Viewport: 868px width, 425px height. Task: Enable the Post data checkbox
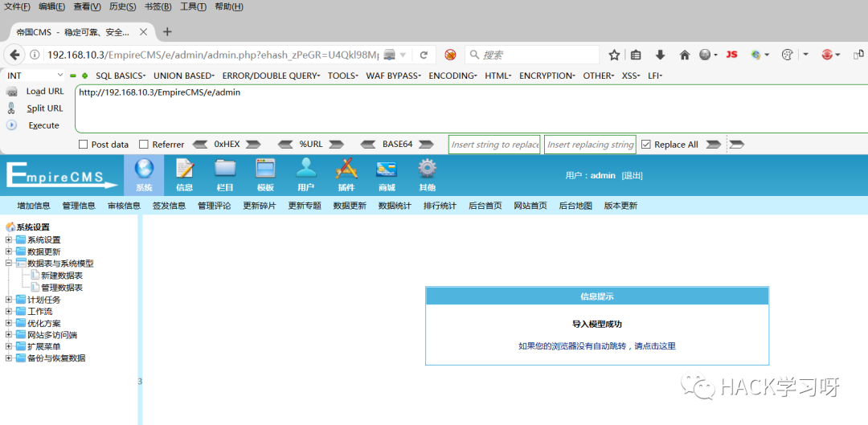84,145
